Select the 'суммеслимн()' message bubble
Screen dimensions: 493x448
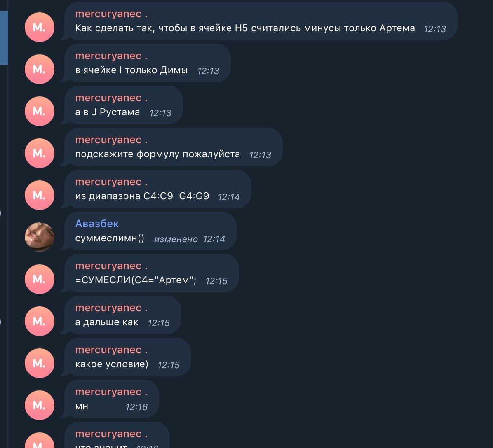(150, 231)
